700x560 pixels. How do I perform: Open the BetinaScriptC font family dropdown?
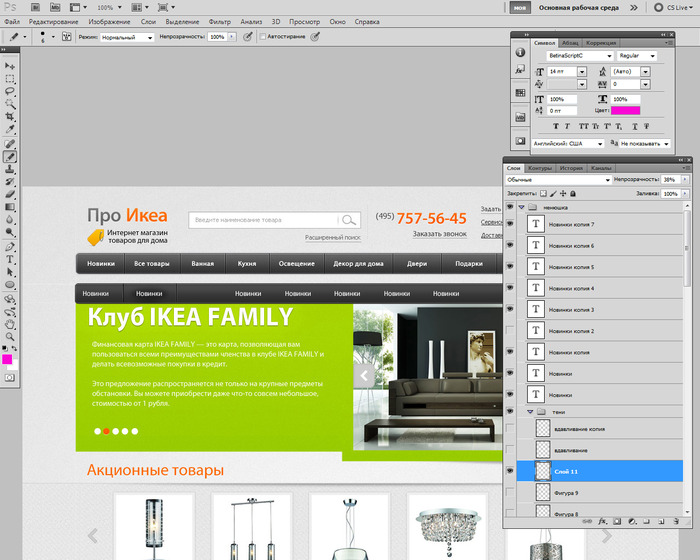[x=579, y=56]
